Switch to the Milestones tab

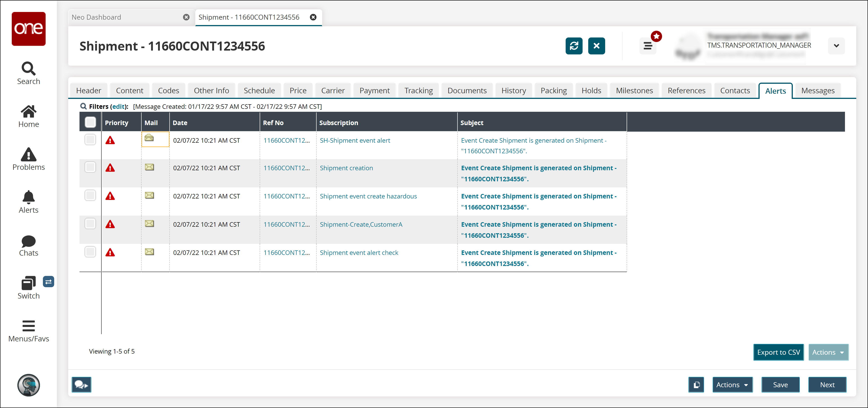(634, 91)
